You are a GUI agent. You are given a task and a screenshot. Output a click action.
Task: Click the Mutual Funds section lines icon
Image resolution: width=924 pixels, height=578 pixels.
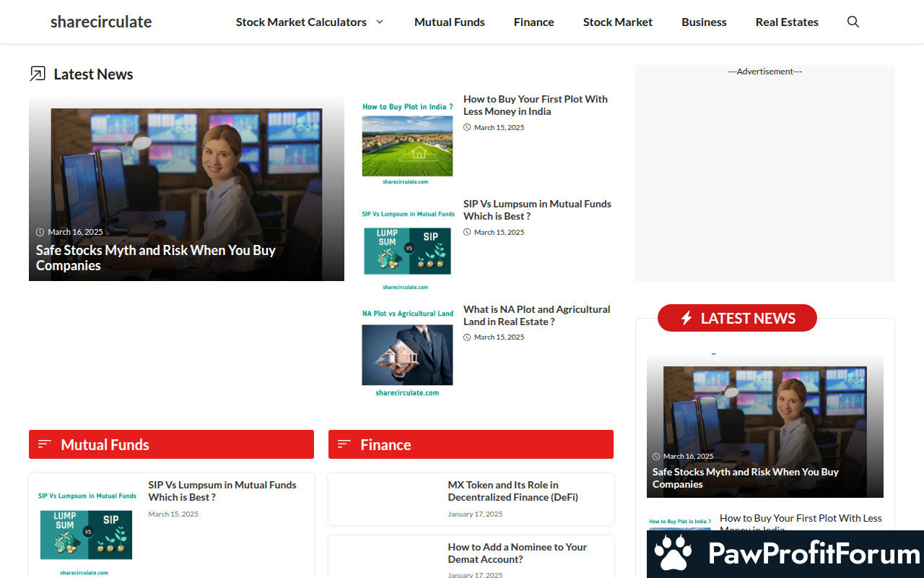(x=45, y=444)
